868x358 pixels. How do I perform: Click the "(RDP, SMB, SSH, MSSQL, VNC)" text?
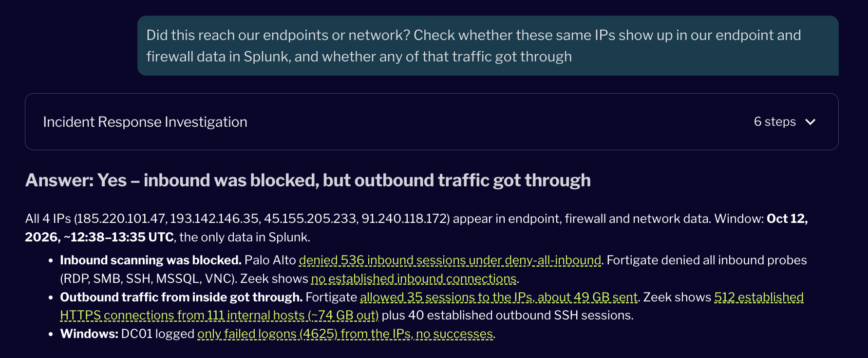coord(149,279)
